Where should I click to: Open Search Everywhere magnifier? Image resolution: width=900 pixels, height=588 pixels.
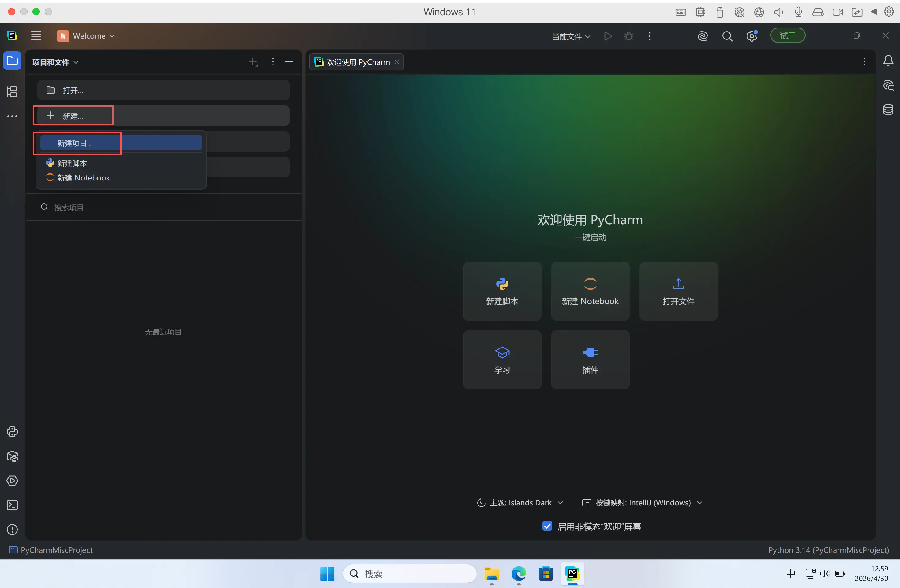pos(727,36)
